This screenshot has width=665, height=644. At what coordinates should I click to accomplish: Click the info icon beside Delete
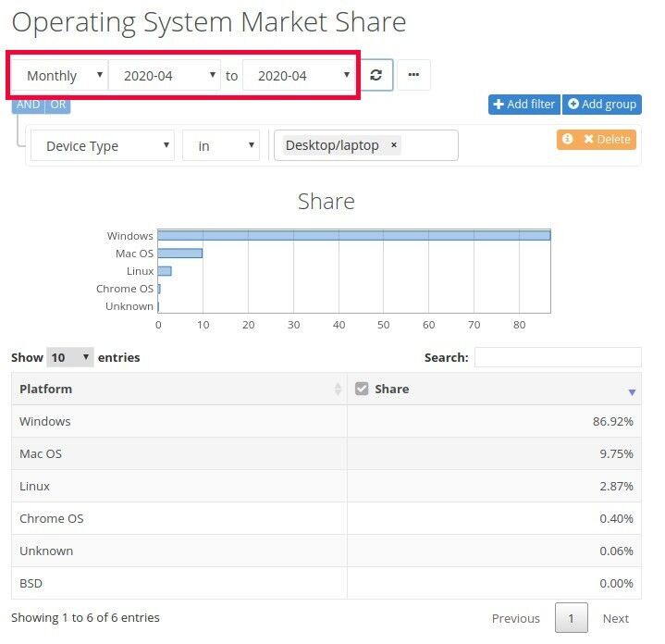[568, 139]
